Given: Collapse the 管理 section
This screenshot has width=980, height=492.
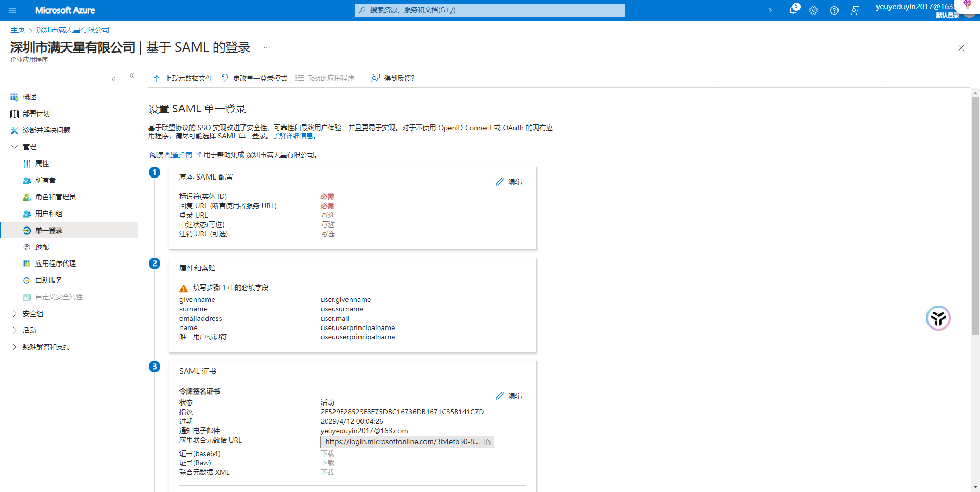Looking at the screenshot, I should pos(15,147).
